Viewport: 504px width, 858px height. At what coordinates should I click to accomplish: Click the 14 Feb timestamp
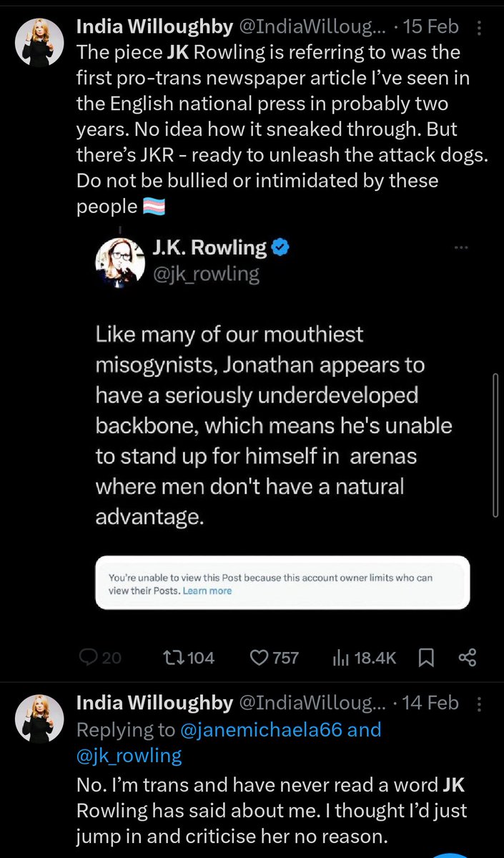click(x=431, y=703)
